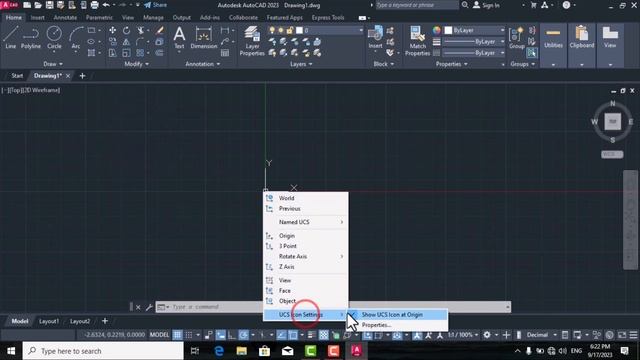Toggle snap mode in status bar
The height and width of the screenshot is (360, 640).
pyautogui.click(x=189, y=335)
